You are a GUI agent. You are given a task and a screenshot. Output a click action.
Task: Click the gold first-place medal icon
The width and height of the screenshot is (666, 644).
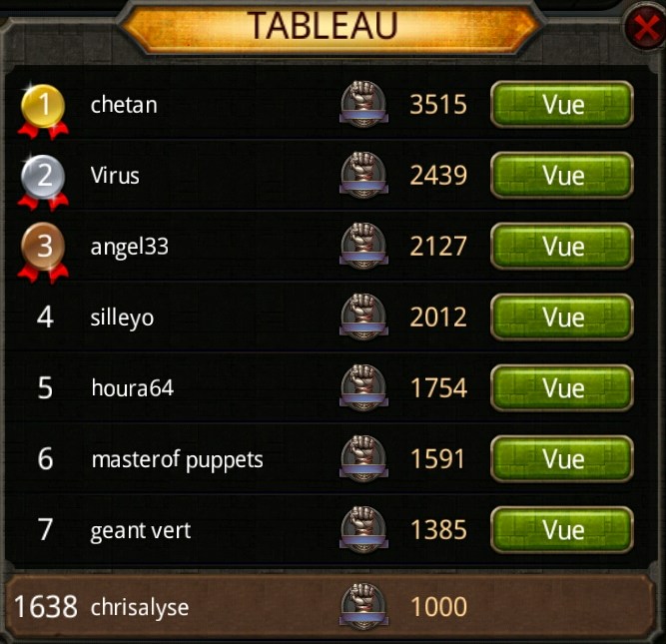tap(43, 111)
